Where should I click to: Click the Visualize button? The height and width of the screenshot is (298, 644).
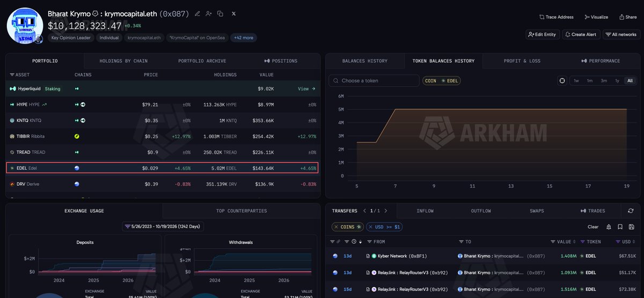(x=596, y=17)
